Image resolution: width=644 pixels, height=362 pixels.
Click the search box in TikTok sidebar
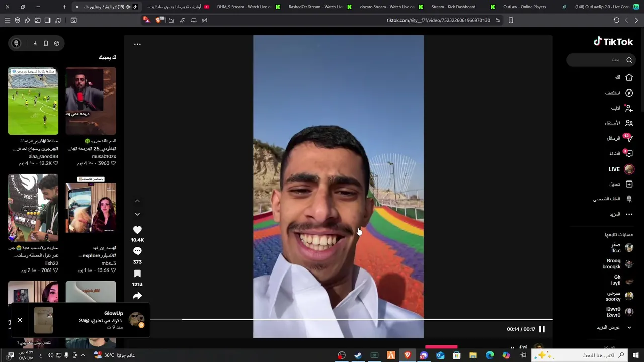[x=600, y=60]
